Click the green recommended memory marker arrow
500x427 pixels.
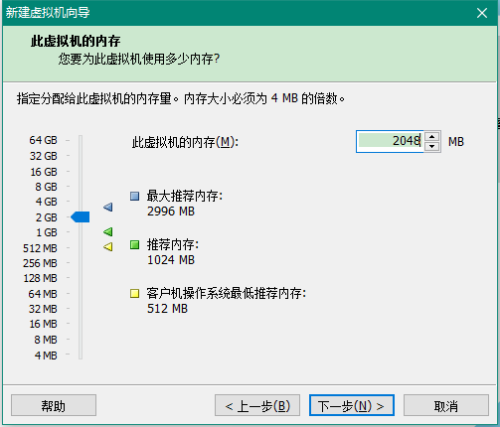108,232
